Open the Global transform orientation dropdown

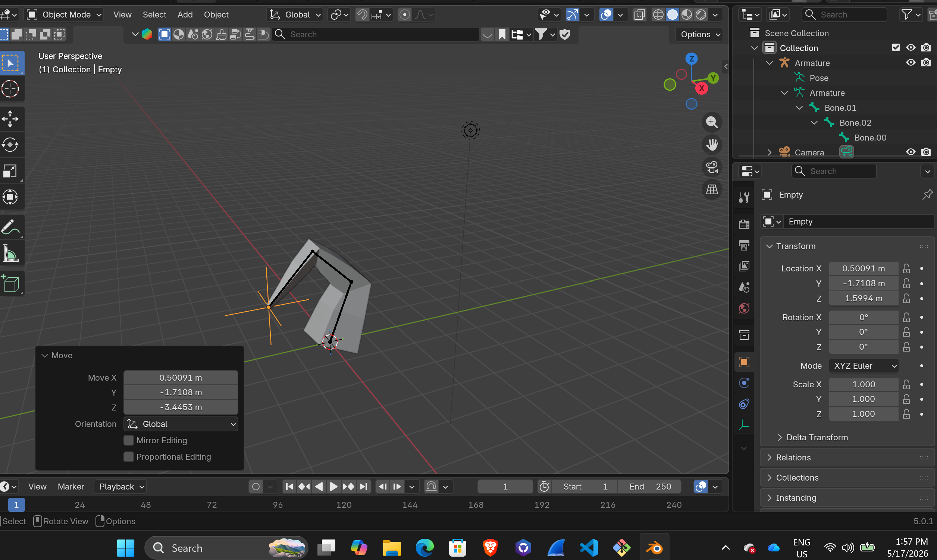[x=295, y=15]
